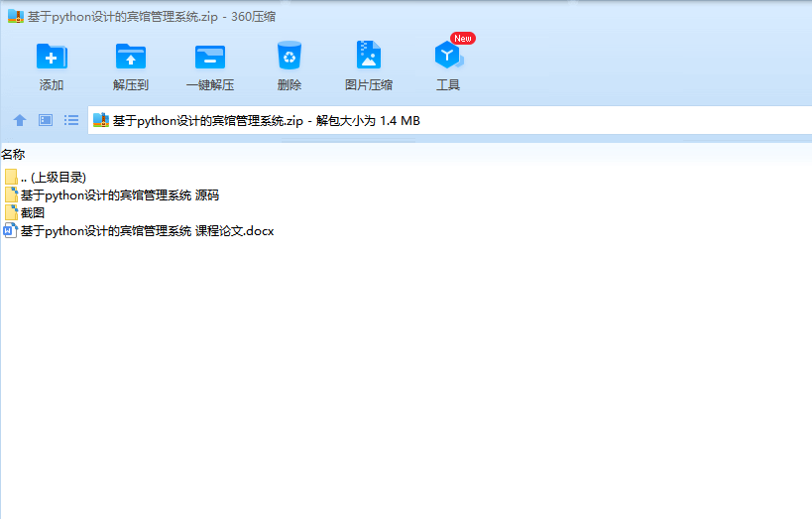The image size is (812, 519).
Task: Click the 360压缩 app icon in the title bar
Action: coord(16,17)
